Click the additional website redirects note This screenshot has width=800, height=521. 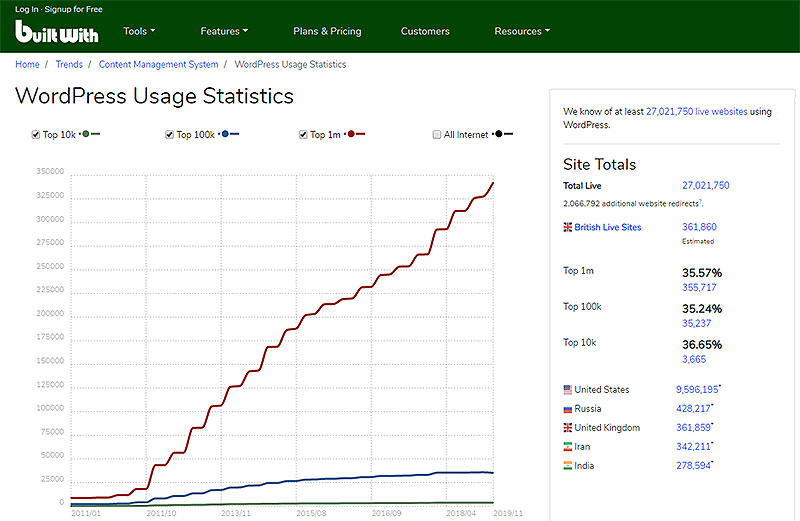click(x=633, y=203)
